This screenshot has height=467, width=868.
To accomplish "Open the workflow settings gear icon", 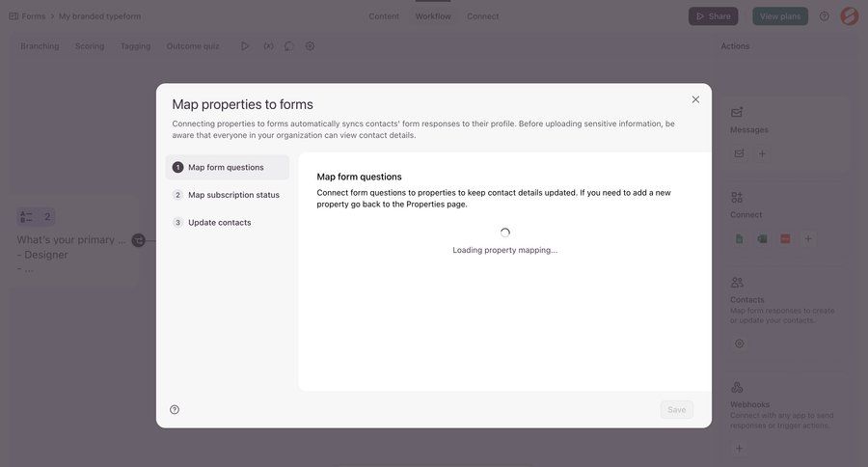I will point(310,46).
